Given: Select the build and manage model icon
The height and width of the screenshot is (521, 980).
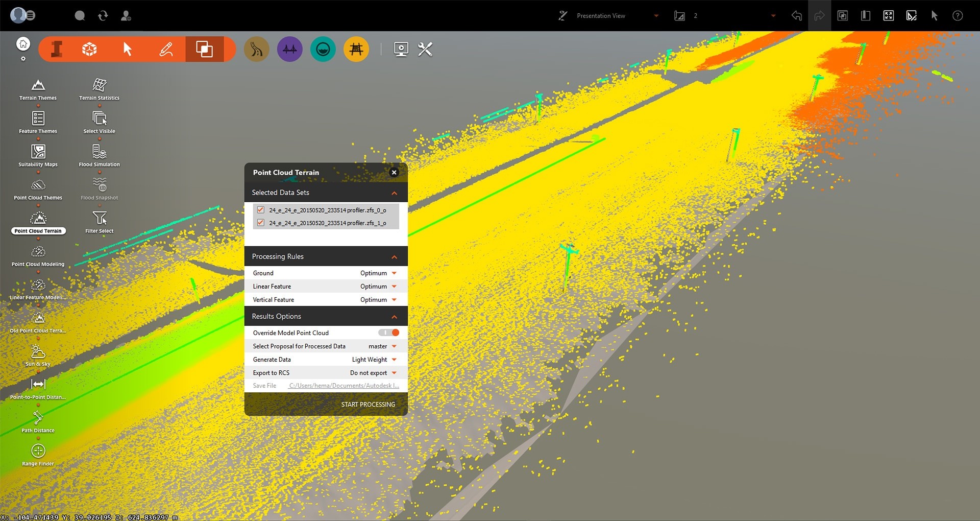Looking at the screenshot, I should (x=57, y=49).
